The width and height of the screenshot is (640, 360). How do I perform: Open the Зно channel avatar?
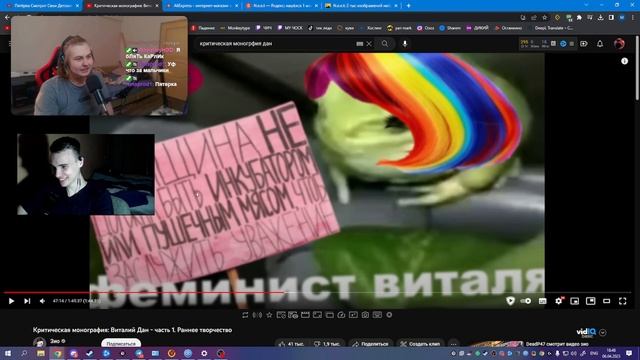pos(40,343)
